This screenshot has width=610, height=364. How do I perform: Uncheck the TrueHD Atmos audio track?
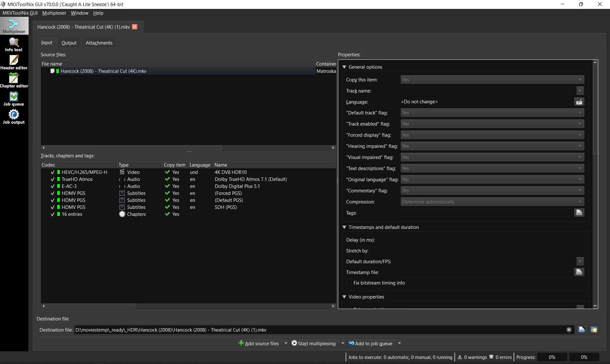point(53,179)
